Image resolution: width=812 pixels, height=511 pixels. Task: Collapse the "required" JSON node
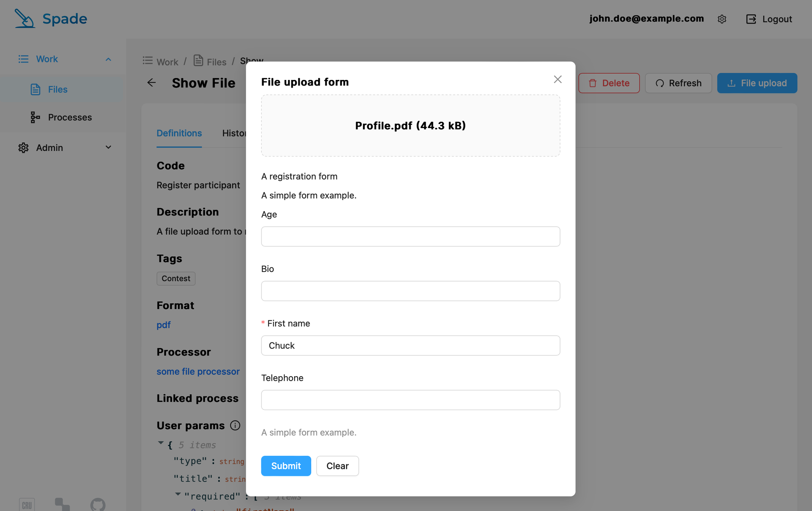click(x=178, y=494)
